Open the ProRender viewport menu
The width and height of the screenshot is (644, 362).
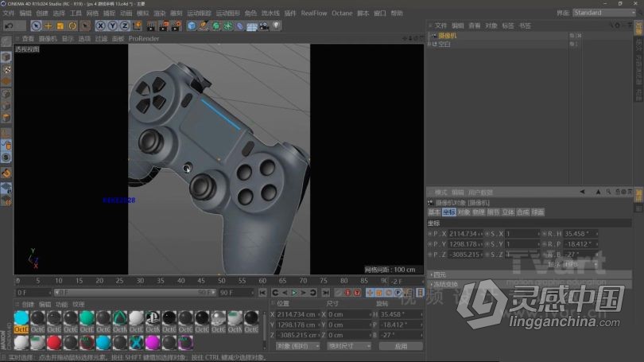click(144, 39)
